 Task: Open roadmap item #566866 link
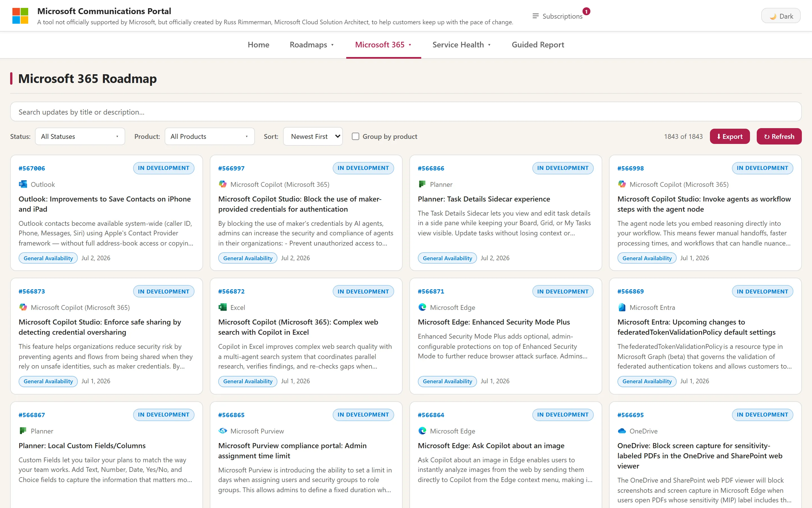pos(431,168)
